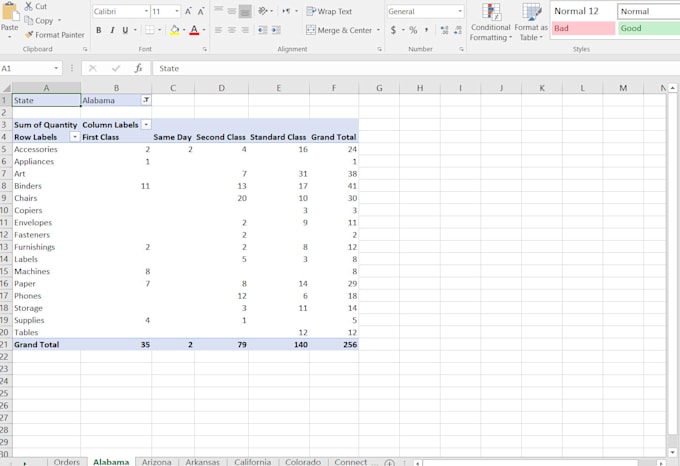This screenshot has width=680, height=466.
Task: Increase font size with larger A icon
Action: pos(188,11)
